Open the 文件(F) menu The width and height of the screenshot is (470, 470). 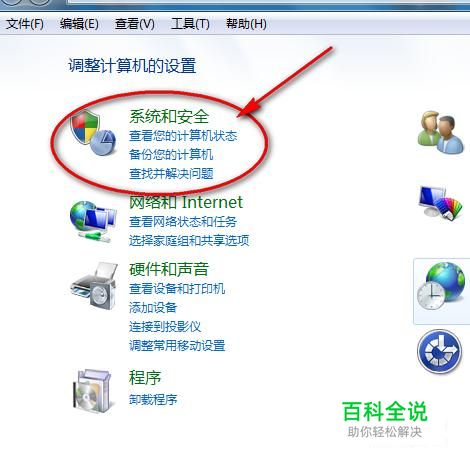click(x=25, y=24)
